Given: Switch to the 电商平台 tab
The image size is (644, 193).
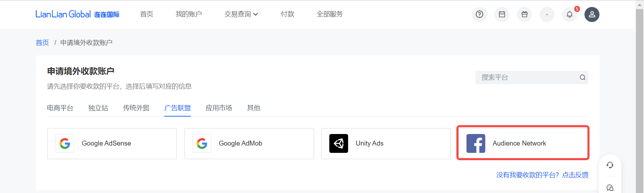Looking at the screenshot, I should [x=60, y=108].
